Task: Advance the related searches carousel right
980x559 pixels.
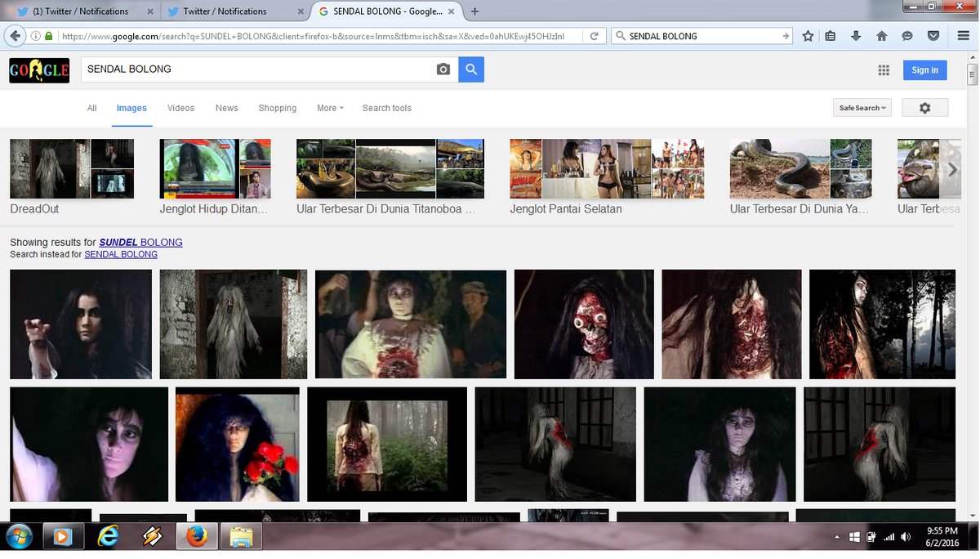Action: point(951,169)
